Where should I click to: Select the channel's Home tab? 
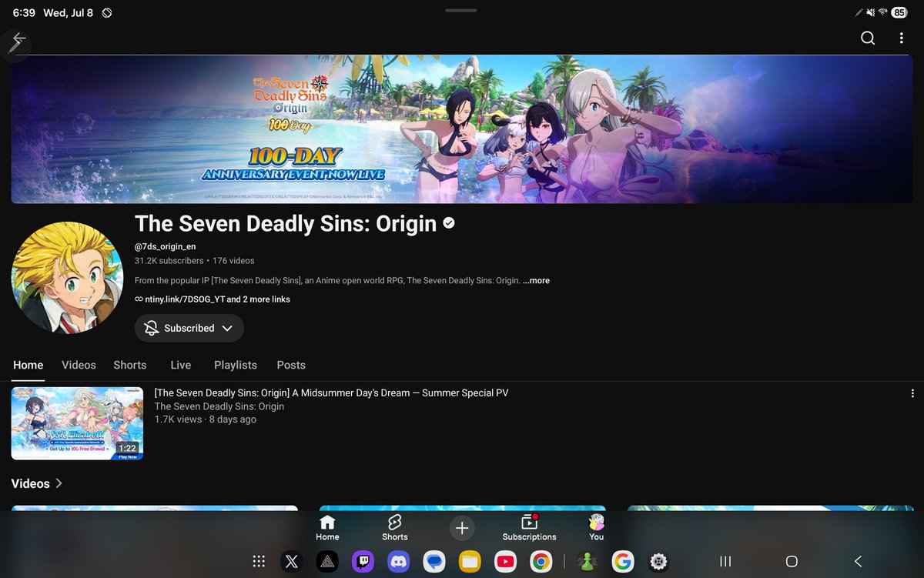click(28, 365)
